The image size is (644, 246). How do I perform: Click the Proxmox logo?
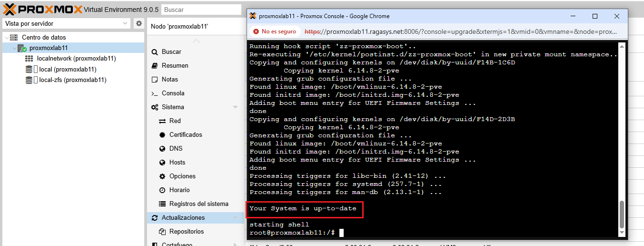point(43,9)
